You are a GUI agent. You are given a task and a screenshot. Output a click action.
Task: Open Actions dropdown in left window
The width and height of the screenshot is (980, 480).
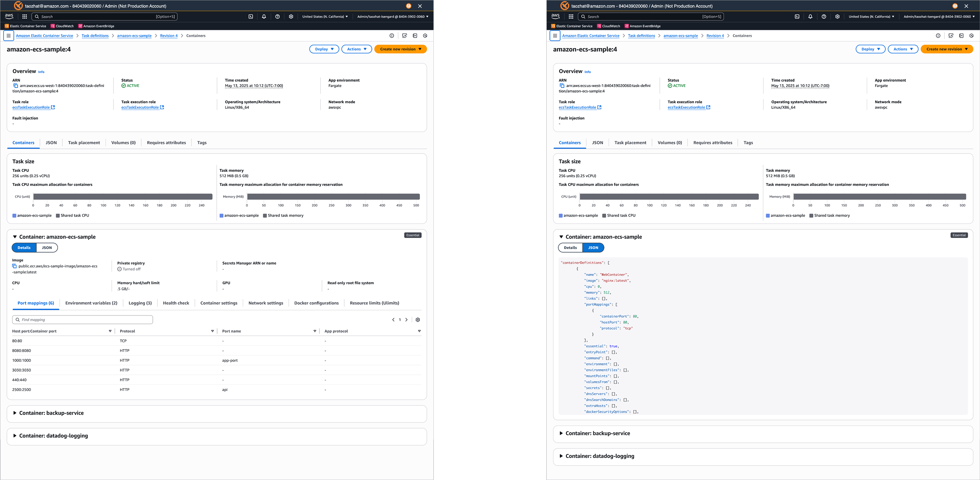coord(356,49)
